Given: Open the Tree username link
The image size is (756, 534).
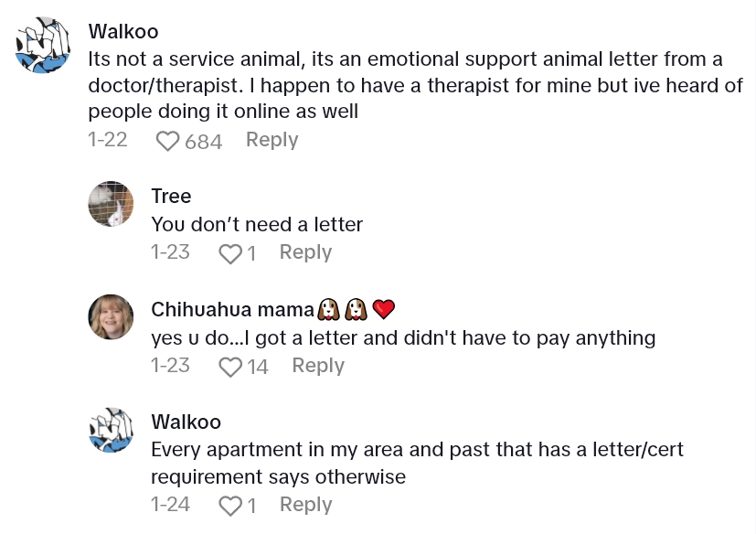Looking at the screenshot, I should click(x=171, y=197).
